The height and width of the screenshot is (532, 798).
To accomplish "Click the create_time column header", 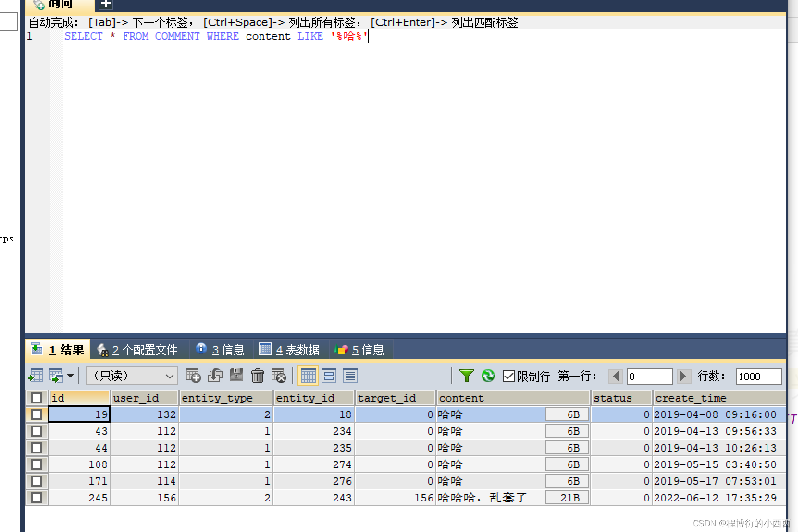I will click(719, 398).
